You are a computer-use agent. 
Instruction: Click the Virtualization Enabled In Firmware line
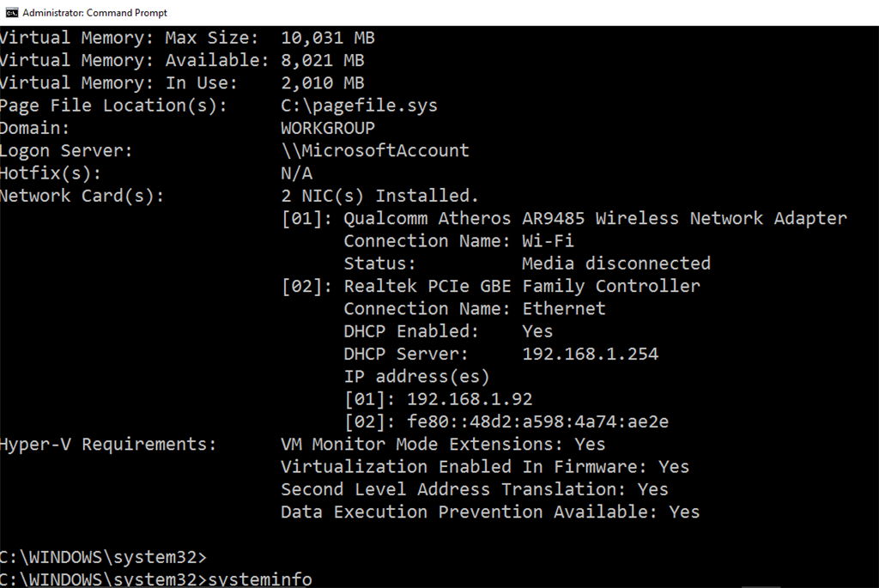coord(485,467)
